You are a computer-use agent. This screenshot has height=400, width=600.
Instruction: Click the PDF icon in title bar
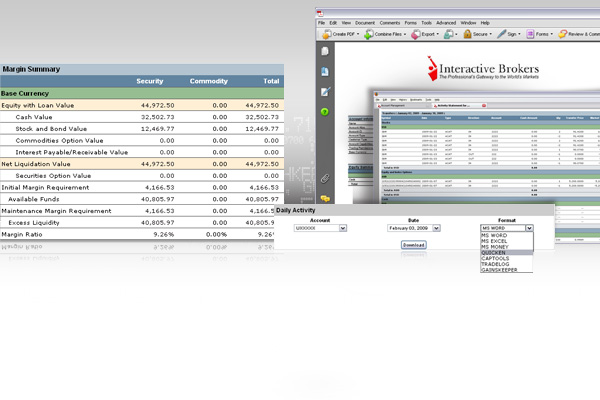(320, 14)
